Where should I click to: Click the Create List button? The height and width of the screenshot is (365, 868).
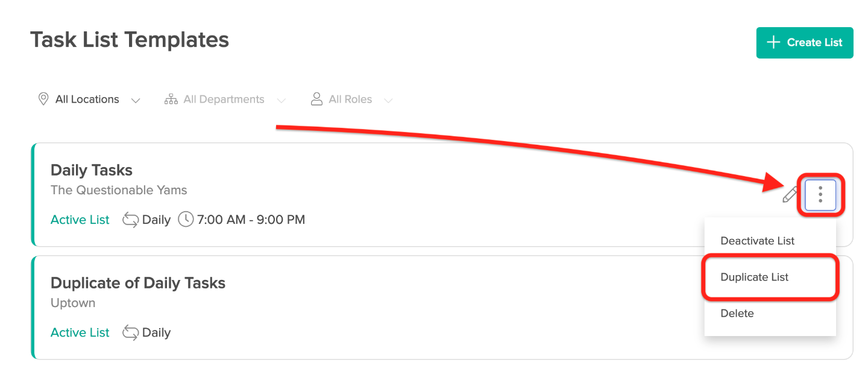(x=805, y=42)
